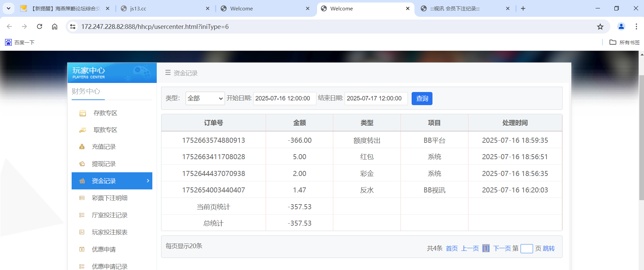Open the 类型 dropdown showing 全部

pyautogui.click(x=205, y=98)
